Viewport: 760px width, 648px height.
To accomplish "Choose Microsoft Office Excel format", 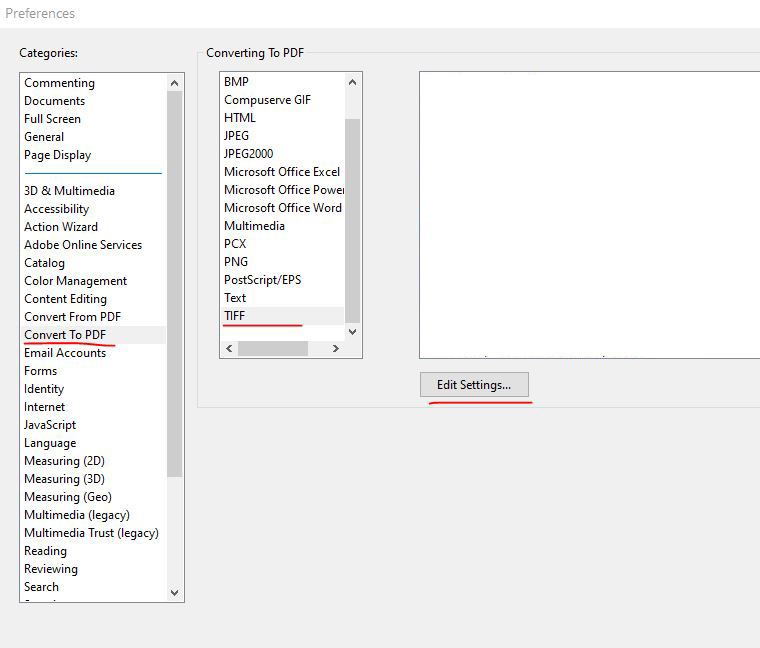I will [x=281, y=172].
